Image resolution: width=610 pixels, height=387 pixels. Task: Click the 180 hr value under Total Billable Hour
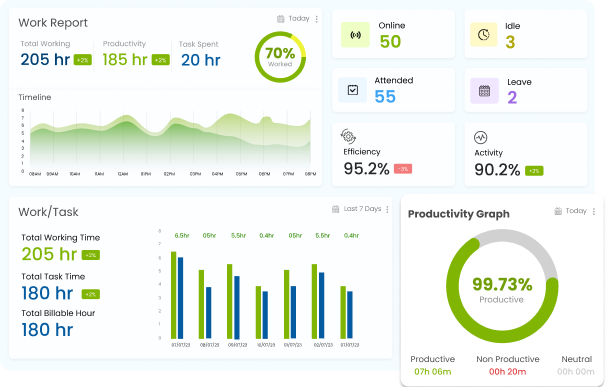point(47,330)
